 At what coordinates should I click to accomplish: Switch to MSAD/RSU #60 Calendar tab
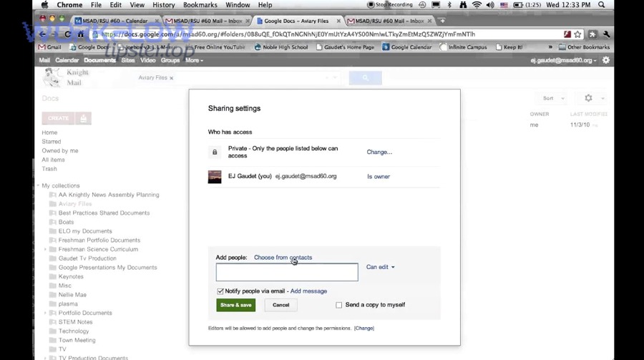click(x=116, y=21)
